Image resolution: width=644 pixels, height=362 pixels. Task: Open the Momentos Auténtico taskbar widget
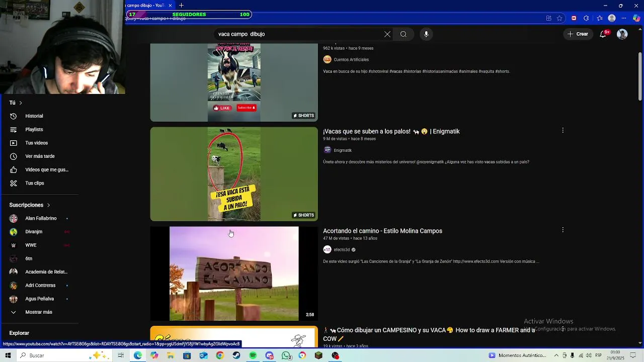517,355
